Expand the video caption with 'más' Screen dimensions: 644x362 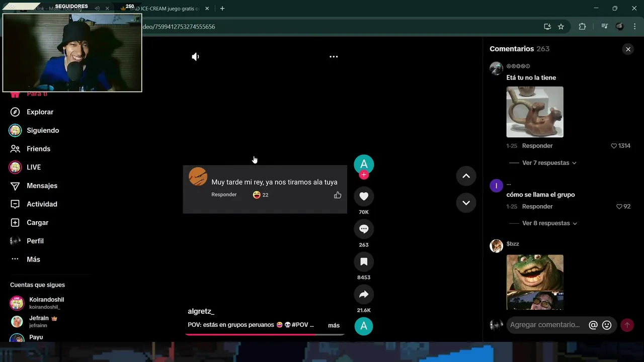coord(334,325)
